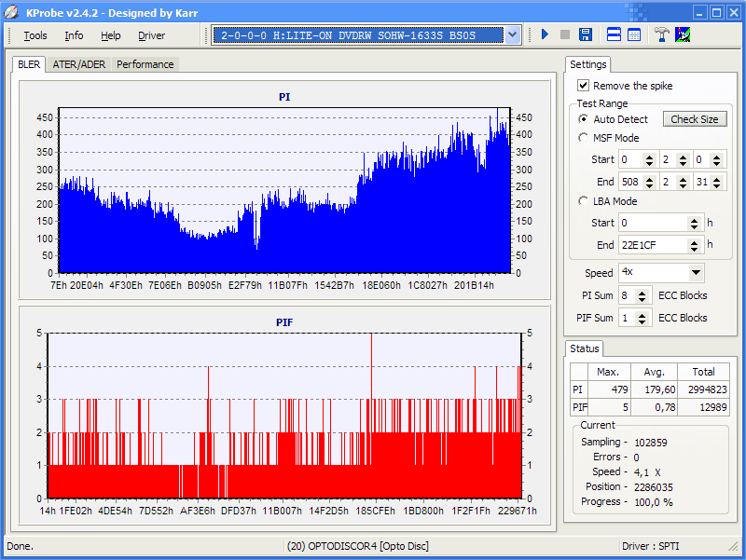The height and width of the screenshot is (560, 746).
Task: Click Position value 2286035
Action: pyautogui.click(x=654, y=487)
